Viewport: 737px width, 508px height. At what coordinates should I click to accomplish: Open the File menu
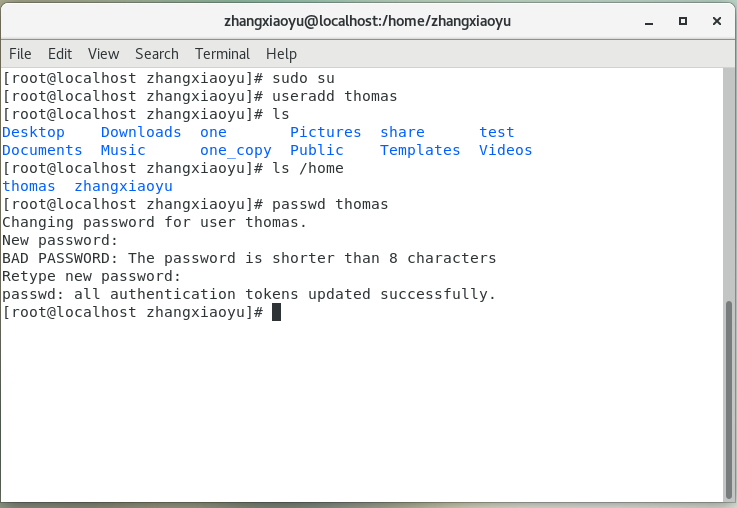20,54
